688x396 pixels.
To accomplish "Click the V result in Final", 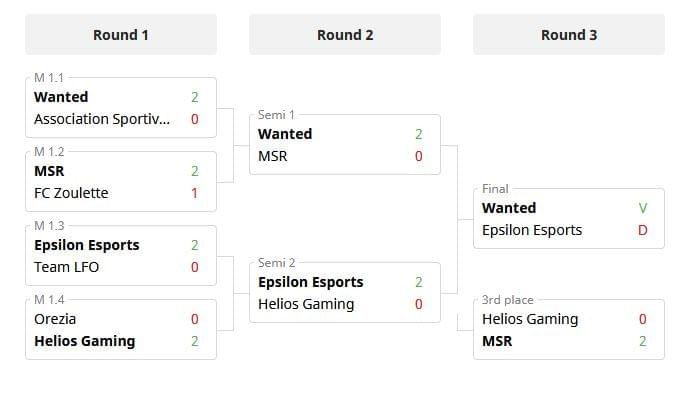I will point(643,208).
